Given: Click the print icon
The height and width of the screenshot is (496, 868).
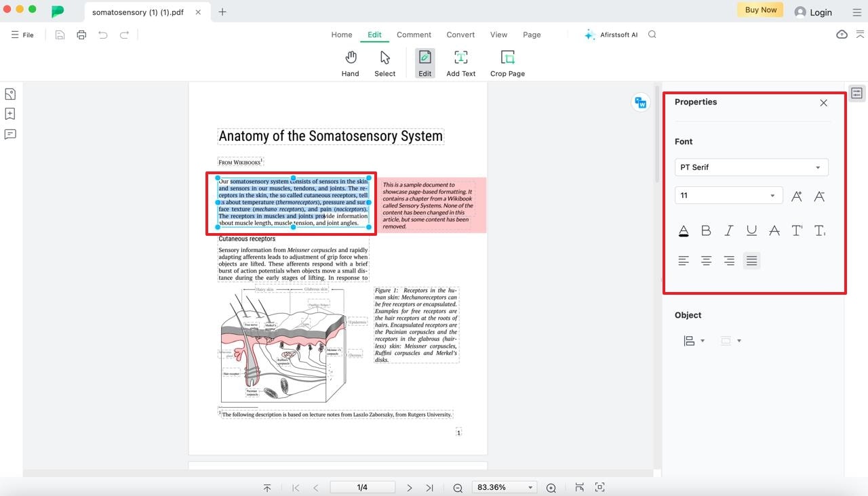Looking at the screenshot, I should (x=81, y=35).
